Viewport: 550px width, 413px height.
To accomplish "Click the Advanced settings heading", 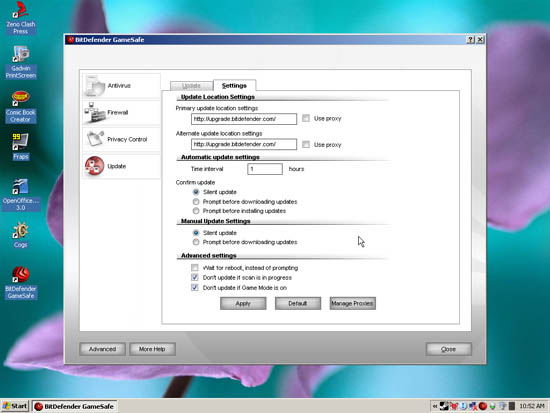I will 209,255.
